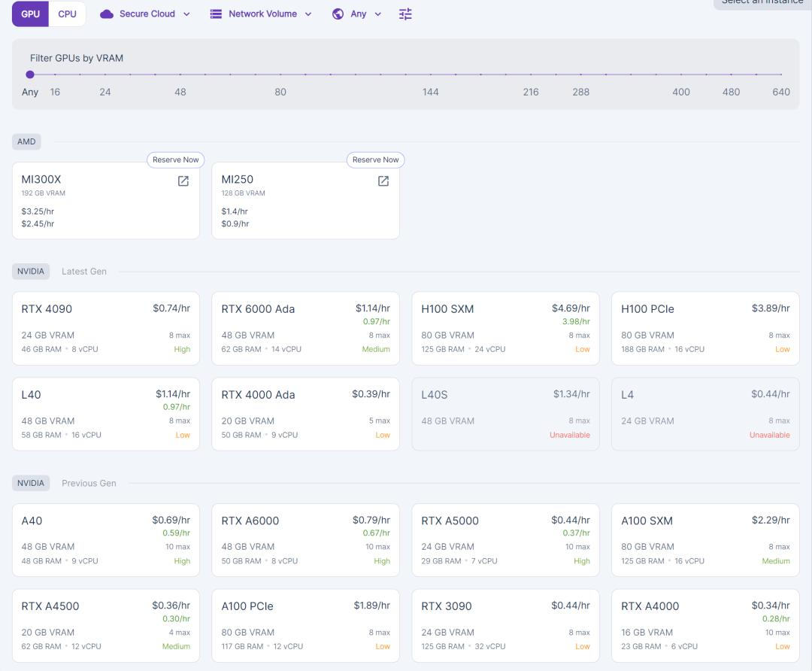Select the 480 VRAM tick label
Viewport: 812px width, 671px height.
(x=732, y=92)
